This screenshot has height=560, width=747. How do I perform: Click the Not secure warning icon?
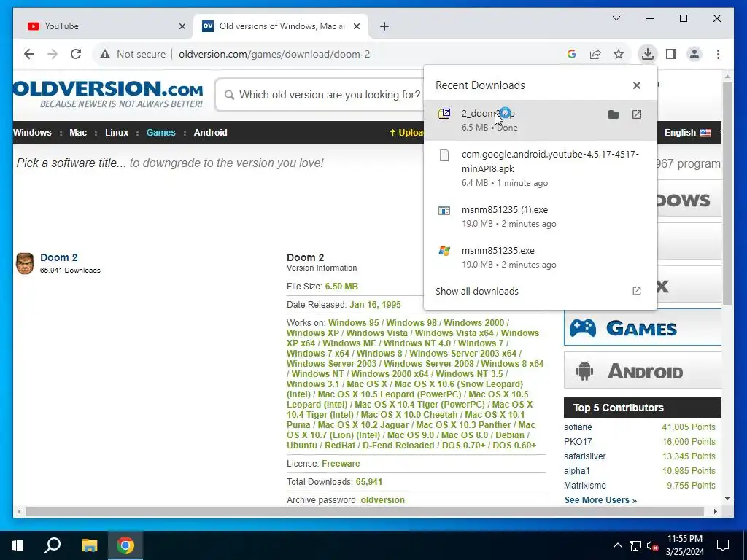[105, 54]
